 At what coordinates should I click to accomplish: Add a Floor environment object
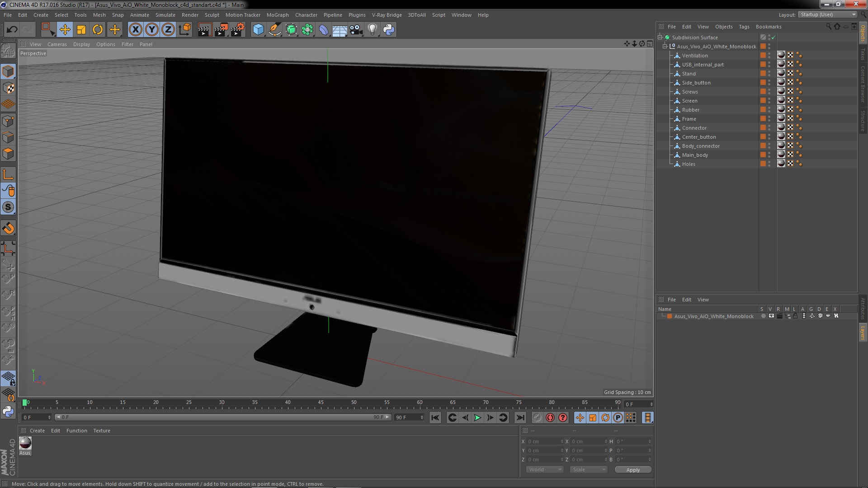(340, 30)
